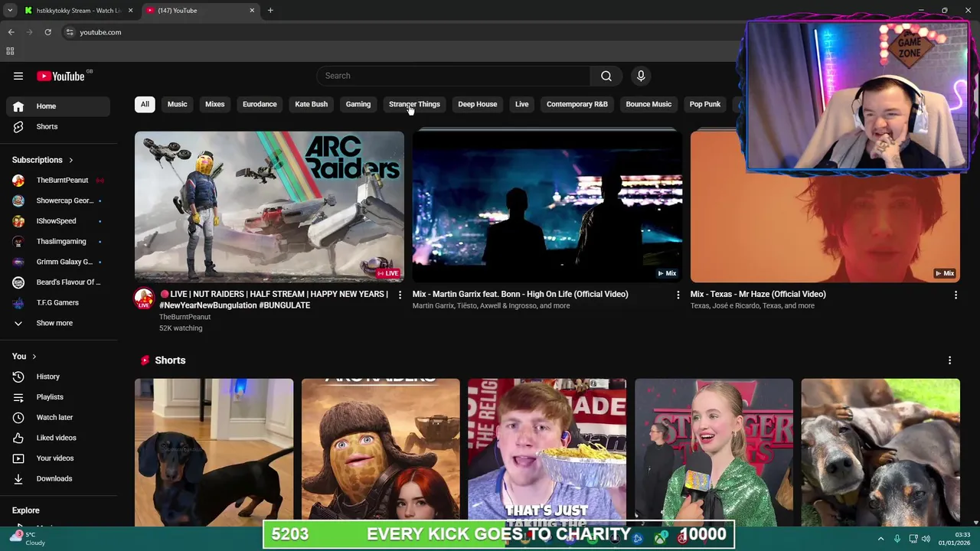Screen dimensions: 980x551
Task: Open the Martin Garrix mix thumbnail
Action: pos(547,207)
